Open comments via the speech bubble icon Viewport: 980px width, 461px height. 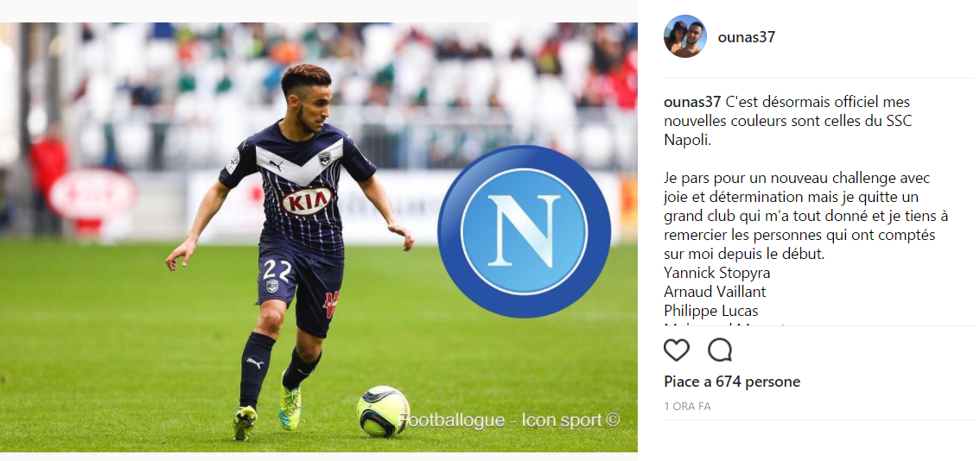pos(720,350)
